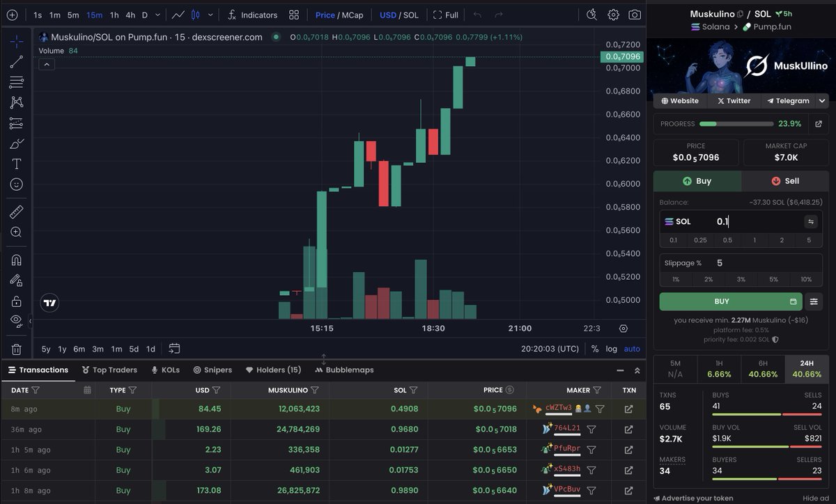Switch to Holders (15) tab

tap(273, 370)
